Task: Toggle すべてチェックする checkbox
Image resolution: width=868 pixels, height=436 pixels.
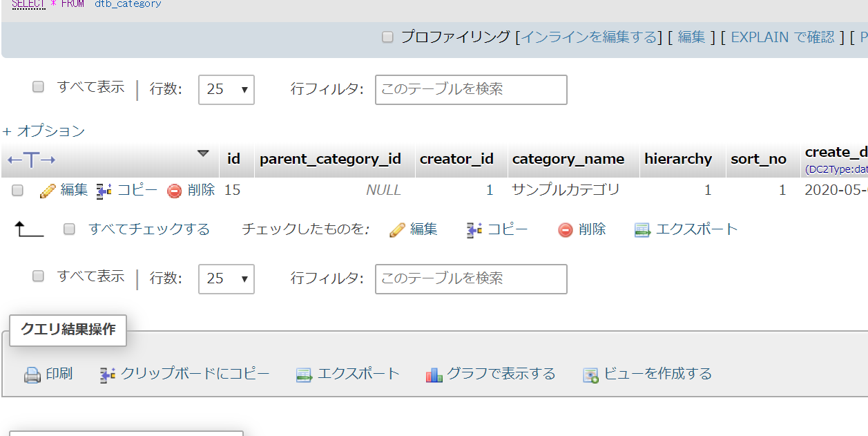Action: pos(69,229)
